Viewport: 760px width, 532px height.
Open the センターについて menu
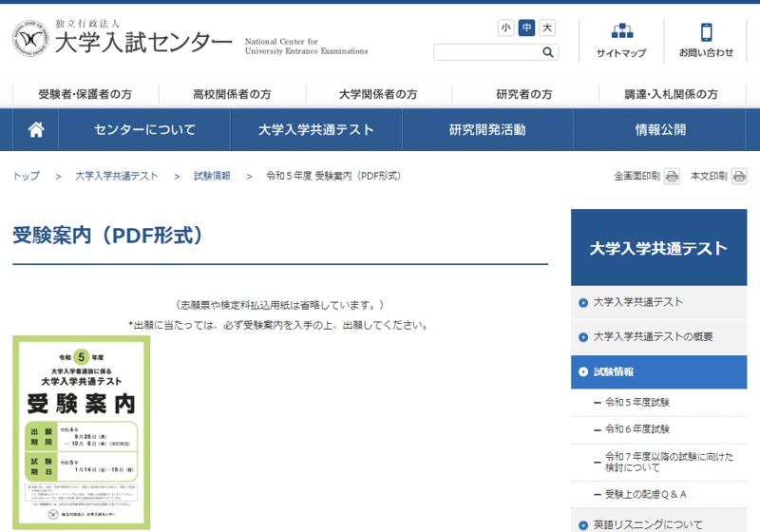coord(144,129)
